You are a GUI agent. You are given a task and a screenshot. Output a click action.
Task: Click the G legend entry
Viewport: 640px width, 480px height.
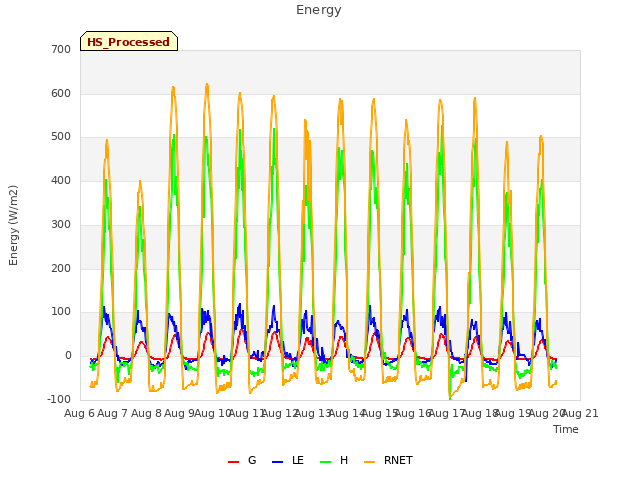[x=242, y=460]
